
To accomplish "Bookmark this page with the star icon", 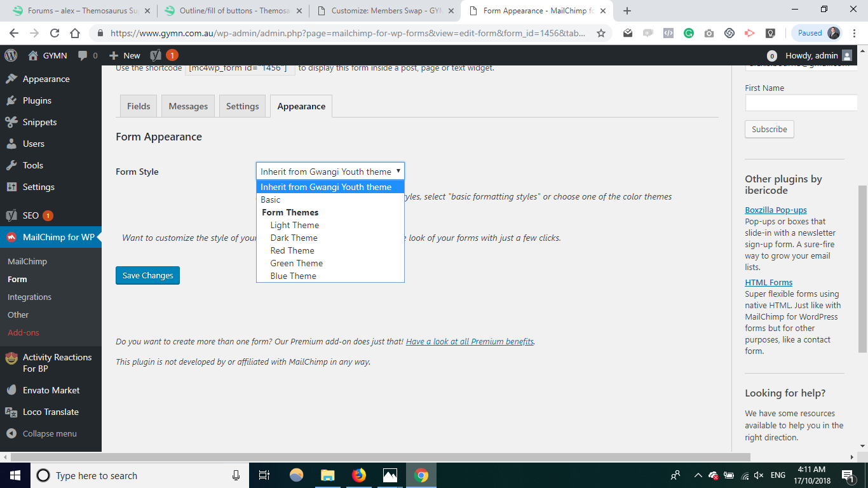I will tap(601, 33).
